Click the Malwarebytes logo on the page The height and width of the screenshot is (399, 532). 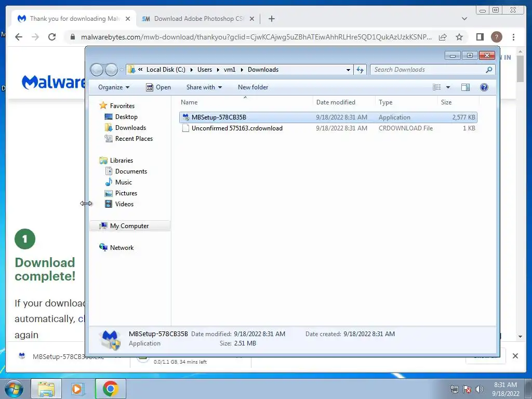[x=54, y=82]
